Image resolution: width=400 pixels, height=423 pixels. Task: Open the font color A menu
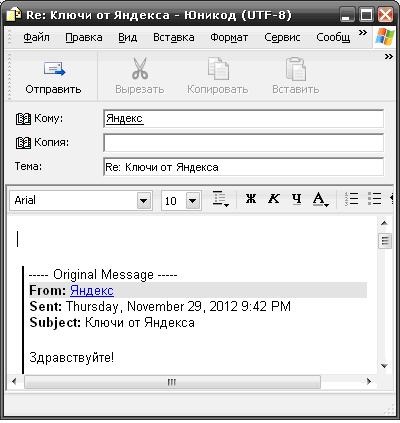pyautogui.click(x=321, y=200)
